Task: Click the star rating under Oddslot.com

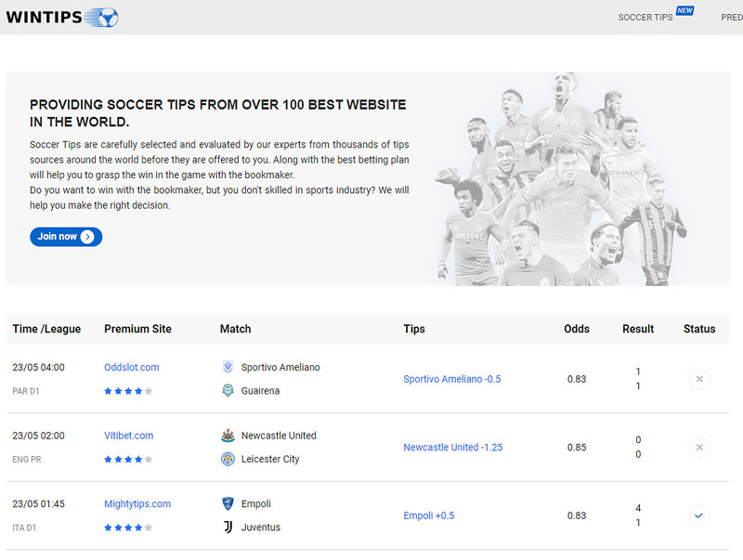Action: click(128, 391)
